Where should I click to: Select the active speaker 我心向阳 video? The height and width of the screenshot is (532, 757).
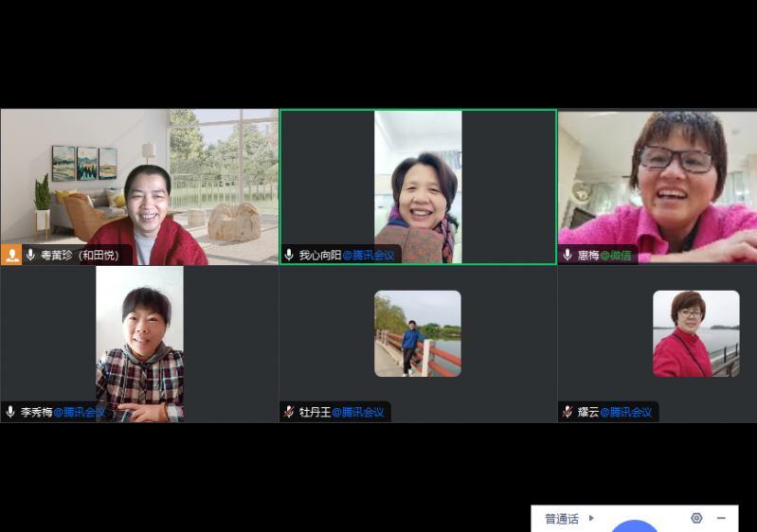[418, 185]
